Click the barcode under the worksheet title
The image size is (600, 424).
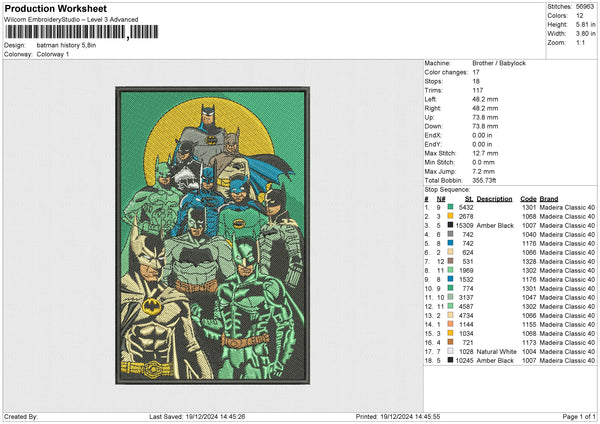(81, 32)
